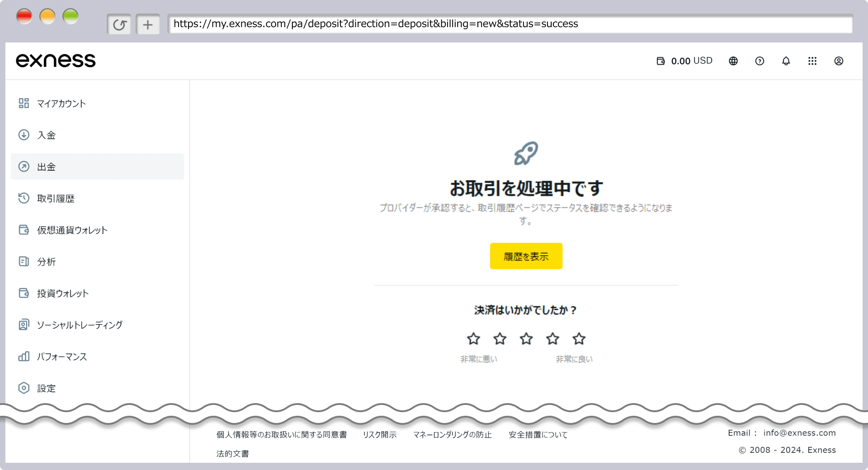Rate the payment one star (非常に悪い)

click(473, 338)
